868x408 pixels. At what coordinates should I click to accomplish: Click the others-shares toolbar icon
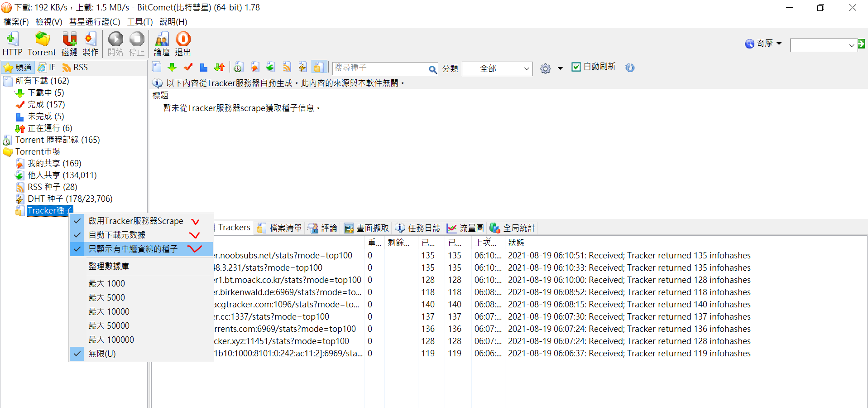(x=271, y=67)
